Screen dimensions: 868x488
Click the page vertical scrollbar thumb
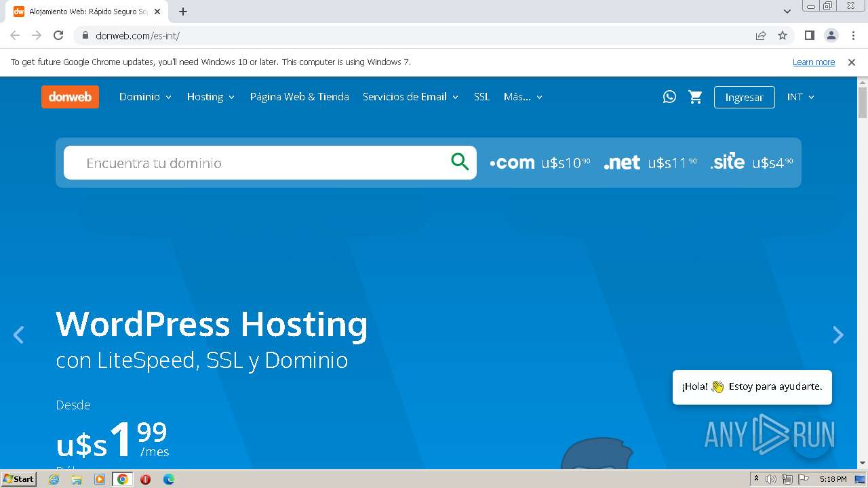pyautogui.click(x=863, y=102)
